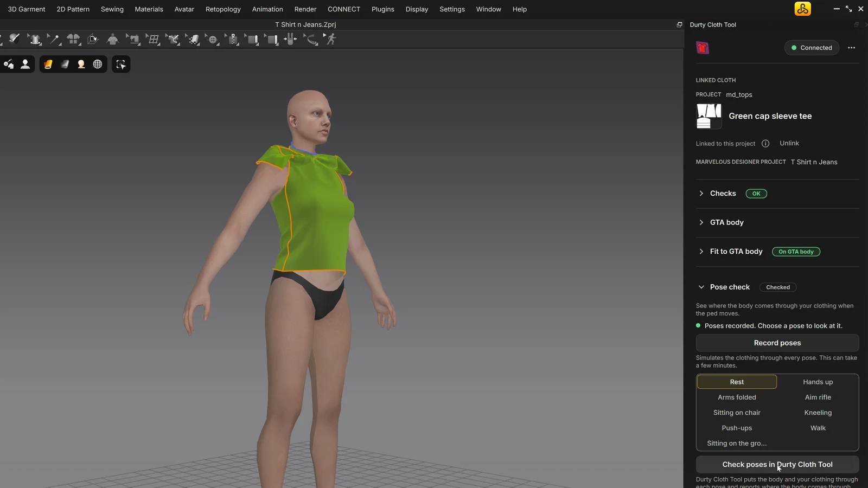Select the garment simulate tool icon
The width and height of the screenshot is (868, 488).
pos(35,39)
